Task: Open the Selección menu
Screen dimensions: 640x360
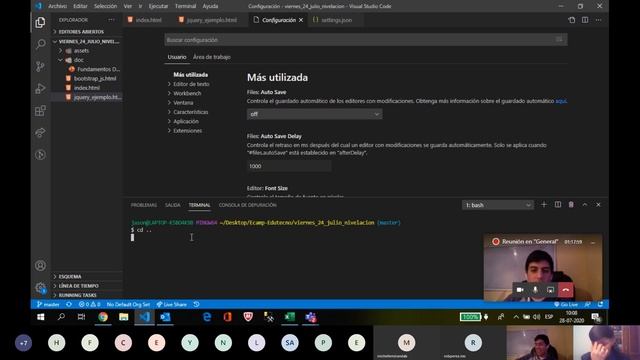Action: coord(105,6)
